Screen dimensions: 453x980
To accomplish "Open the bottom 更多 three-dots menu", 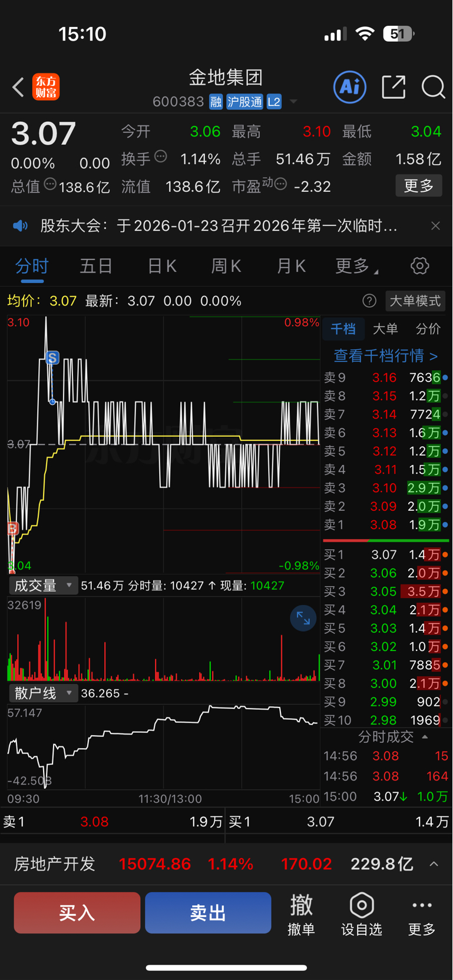I will [422, 914].
